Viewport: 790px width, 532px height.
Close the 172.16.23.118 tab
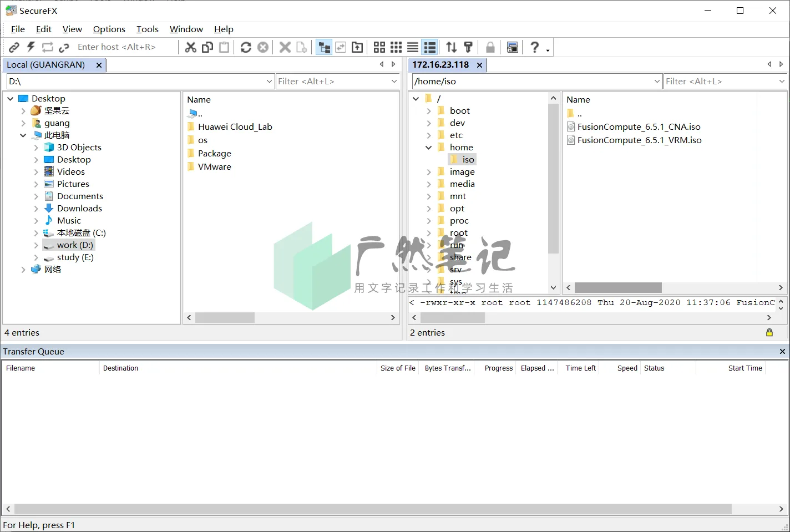480,65
